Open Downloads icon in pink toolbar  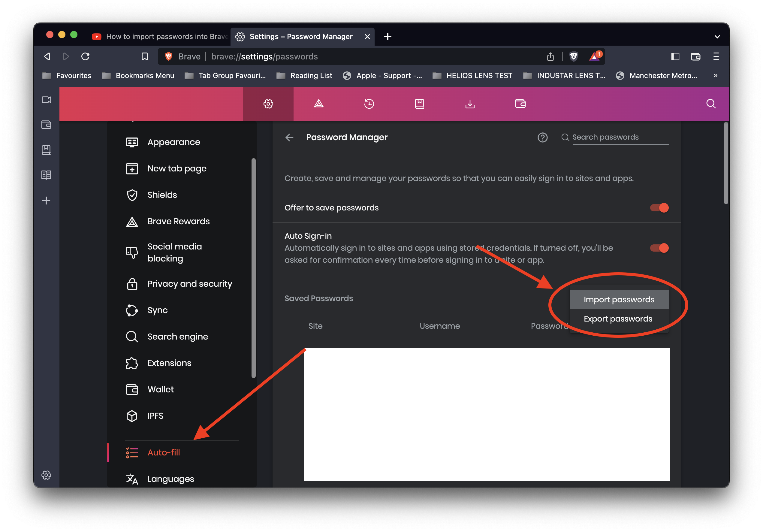tap(469, 104)
